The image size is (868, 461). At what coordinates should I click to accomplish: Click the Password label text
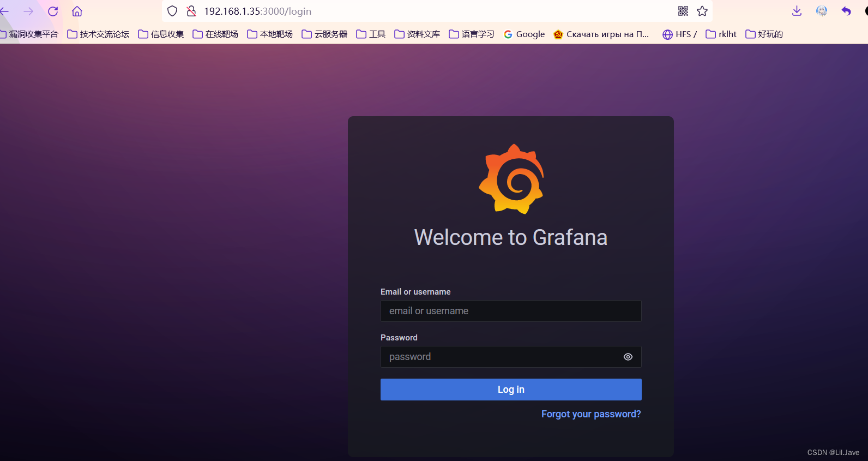tap(399, 338)
